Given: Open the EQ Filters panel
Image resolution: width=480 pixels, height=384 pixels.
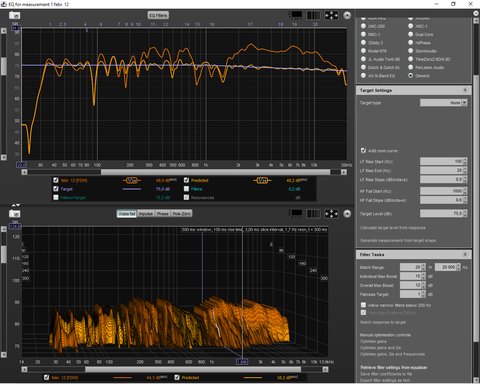Looking at the screenshot, I should [x=158, y=15].
